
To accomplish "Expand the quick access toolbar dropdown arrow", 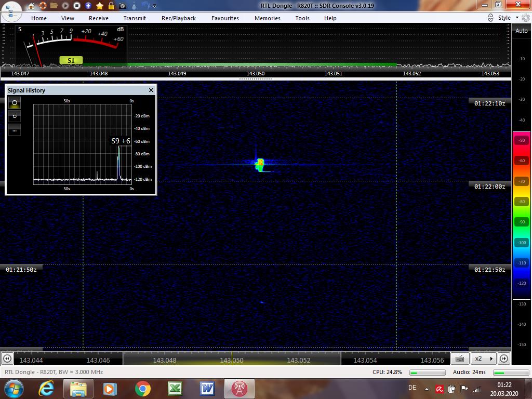I will pos(155,6).
